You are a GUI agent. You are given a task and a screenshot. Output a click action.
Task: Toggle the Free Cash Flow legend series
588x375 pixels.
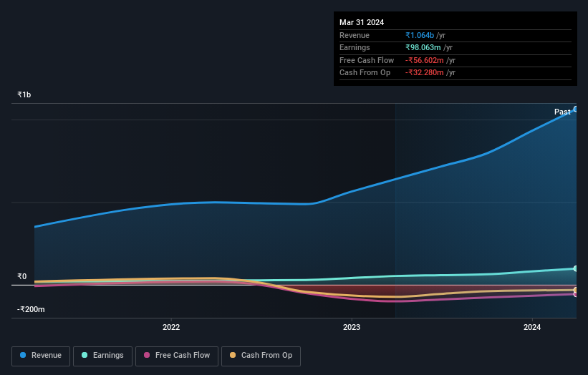tap(177, 356)
